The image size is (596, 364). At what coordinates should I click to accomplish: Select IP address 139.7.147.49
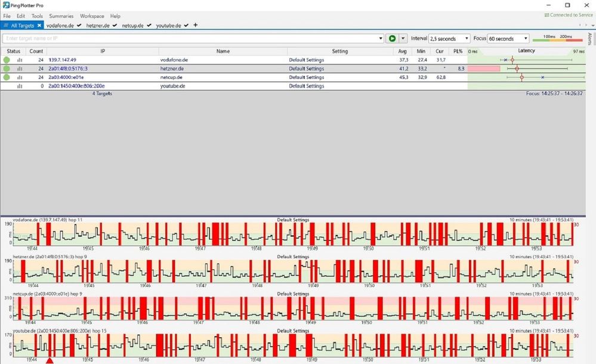tap(62, 60)
